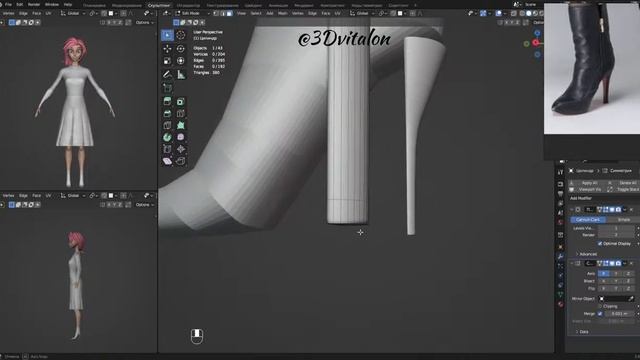The width and height of the screenshot is (640, 360).
Task: Toggle Flip X in Mirror modifier
Action: click(x=604, y=288)
